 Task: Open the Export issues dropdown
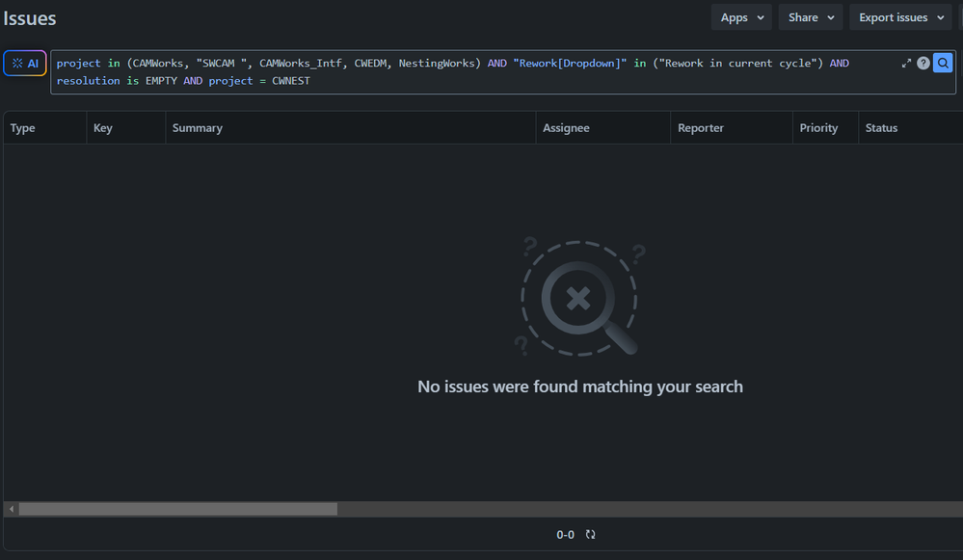899,16
